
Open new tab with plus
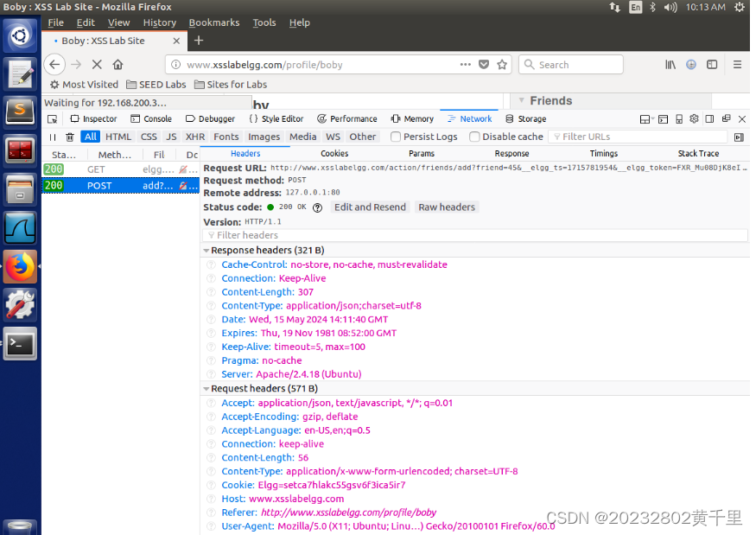199,41
